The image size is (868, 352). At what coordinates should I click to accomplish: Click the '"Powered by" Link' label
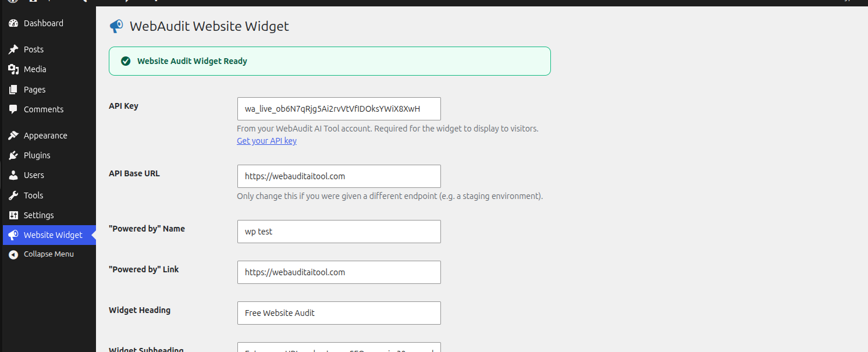pyautogui.click(x=144, y=269)
